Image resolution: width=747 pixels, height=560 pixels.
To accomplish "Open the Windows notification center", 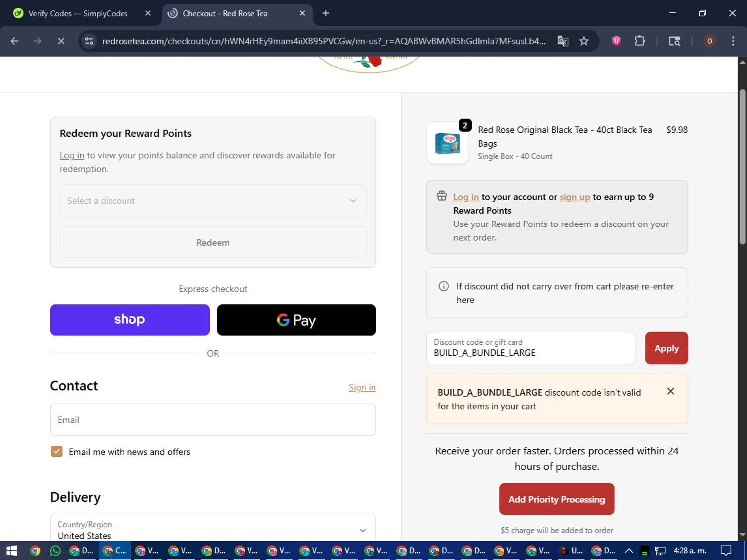I will click(726, 551).
